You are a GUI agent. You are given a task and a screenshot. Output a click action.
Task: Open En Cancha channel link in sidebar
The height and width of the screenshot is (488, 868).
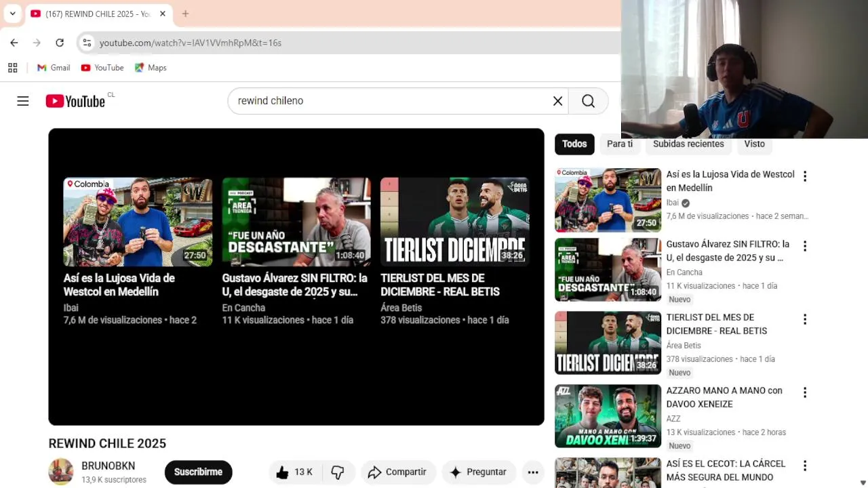[684, 272]
